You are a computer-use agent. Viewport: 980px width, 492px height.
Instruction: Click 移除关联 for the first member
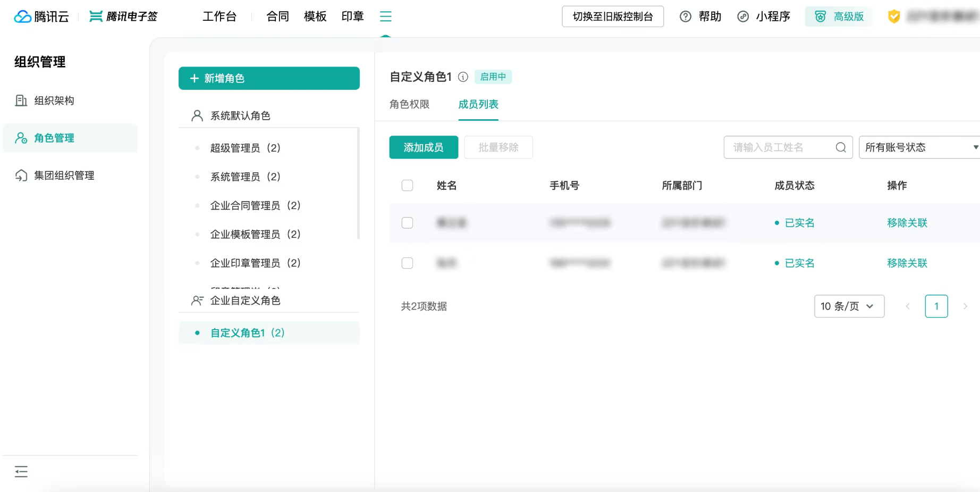pos(907,223)
